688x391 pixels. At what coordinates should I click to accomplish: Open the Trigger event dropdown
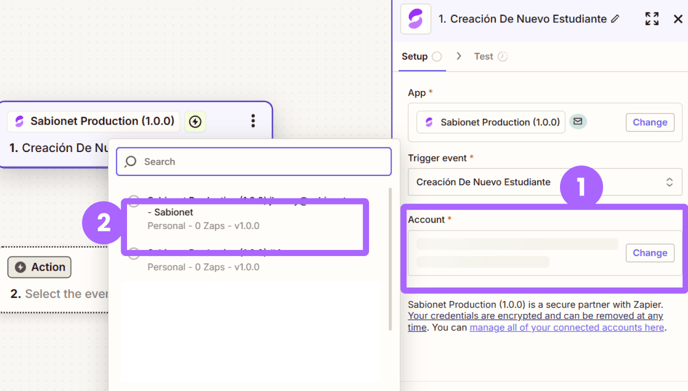point(545,182)
